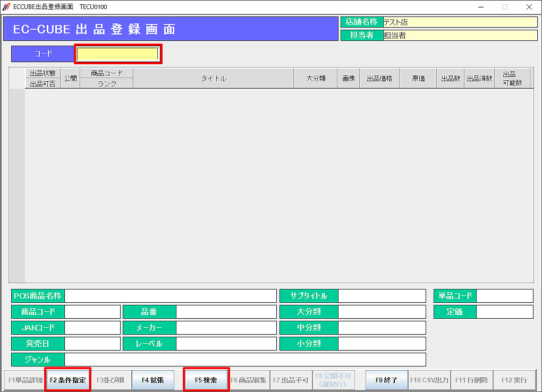Click the JANコード text field

[x=92, y=328]
